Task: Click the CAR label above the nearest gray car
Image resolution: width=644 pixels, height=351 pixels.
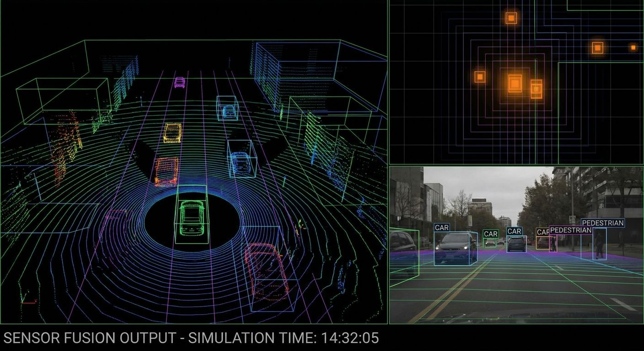Action: tap(442, 227)
